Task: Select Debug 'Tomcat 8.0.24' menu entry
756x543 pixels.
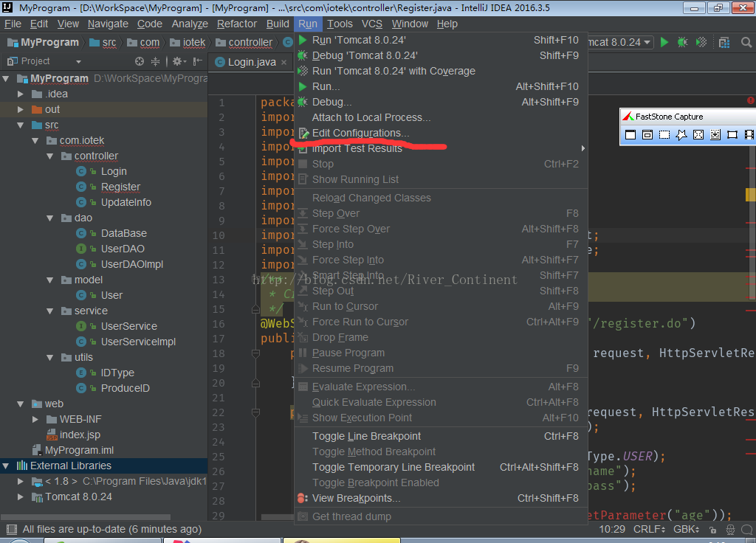Action: coord(441,55)
